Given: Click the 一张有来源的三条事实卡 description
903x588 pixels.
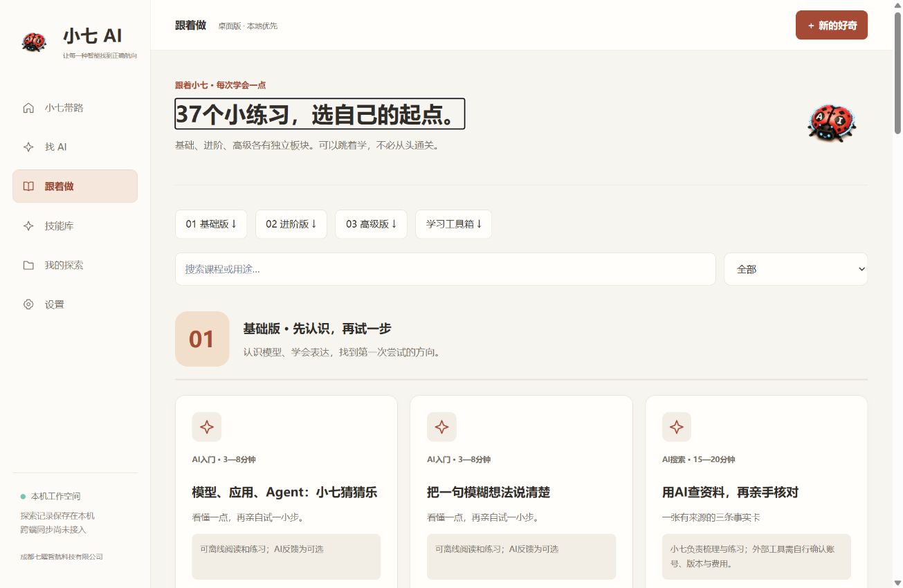Looking at the screenshot, I should click(x=711, y=517).
